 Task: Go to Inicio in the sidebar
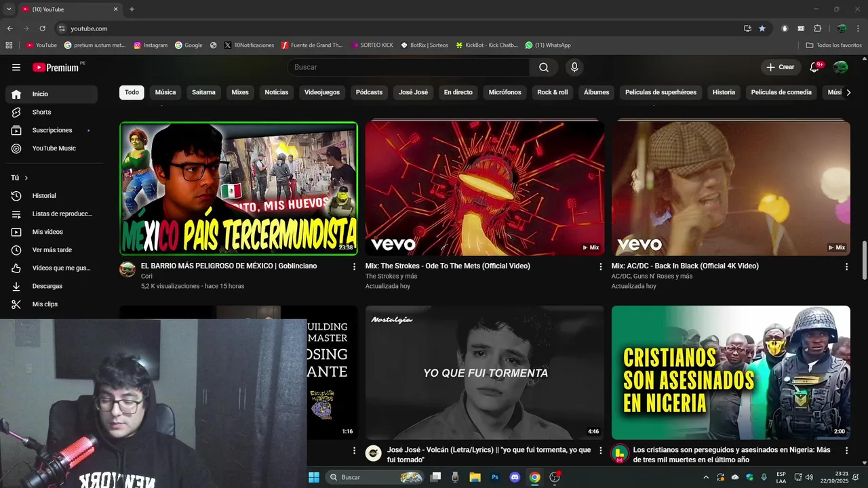(52, 94)
